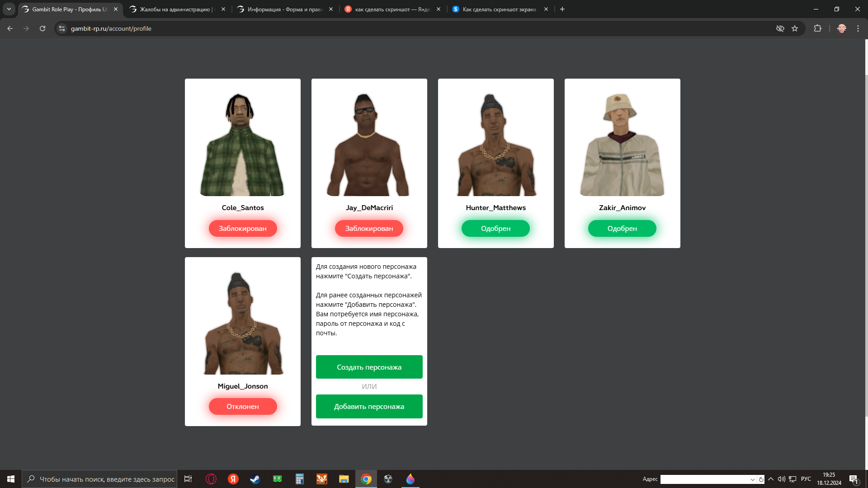Screen dimensions: 868x488
Task: Expand the taskbar Address dropdown
Action: point(752,479)
